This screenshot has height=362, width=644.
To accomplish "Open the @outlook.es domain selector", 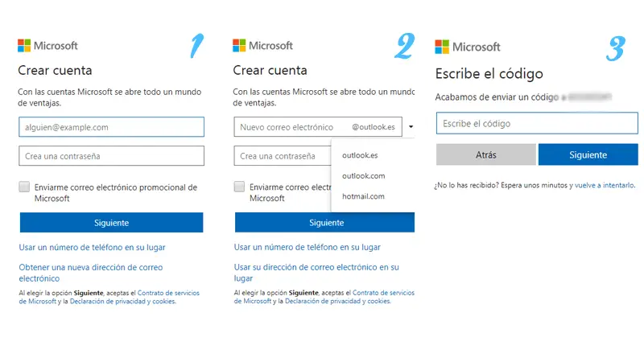I will tap(374, 127).
